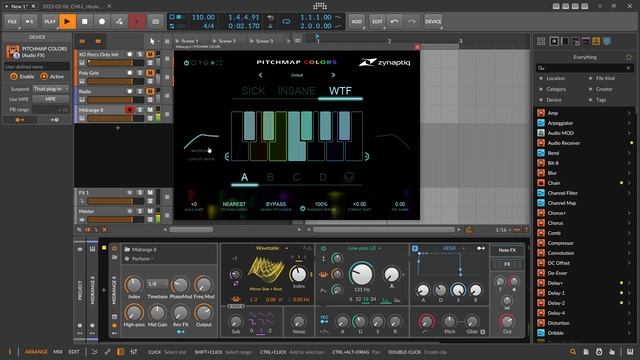Image resolution: width=640 pixels, height=360 pixels.
Task: Open the Suspend Trust plug-in dropdown
Action: (51, 89)
